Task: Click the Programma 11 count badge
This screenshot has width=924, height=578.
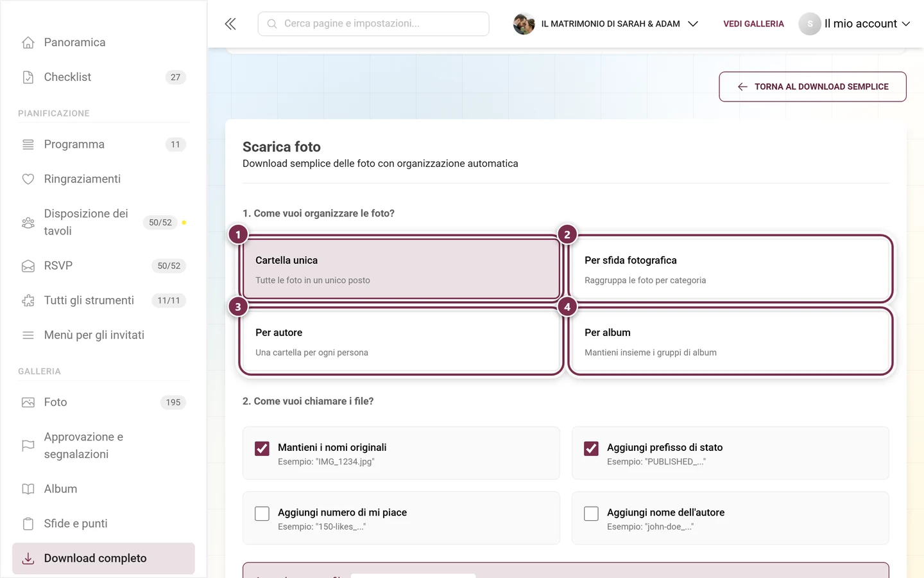Action: point(175,144)
